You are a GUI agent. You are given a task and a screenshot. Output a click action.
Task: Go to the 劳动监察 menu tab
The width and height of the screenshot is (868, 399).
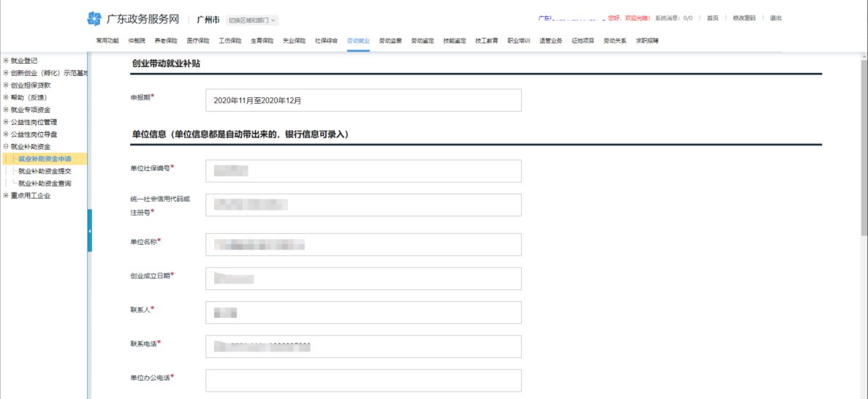390,41
